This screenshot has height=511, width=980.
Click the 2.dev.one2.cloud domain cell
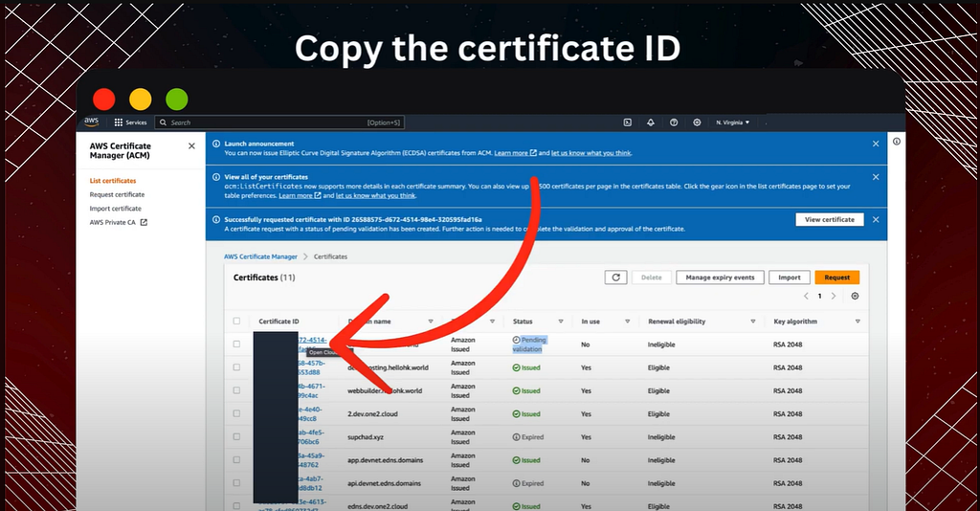click(x=372, y=414)
